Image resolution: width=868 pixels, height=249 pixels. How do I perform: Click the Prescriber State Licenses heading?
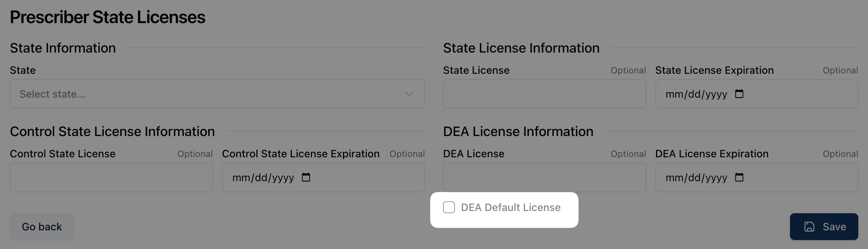[107, 17]
